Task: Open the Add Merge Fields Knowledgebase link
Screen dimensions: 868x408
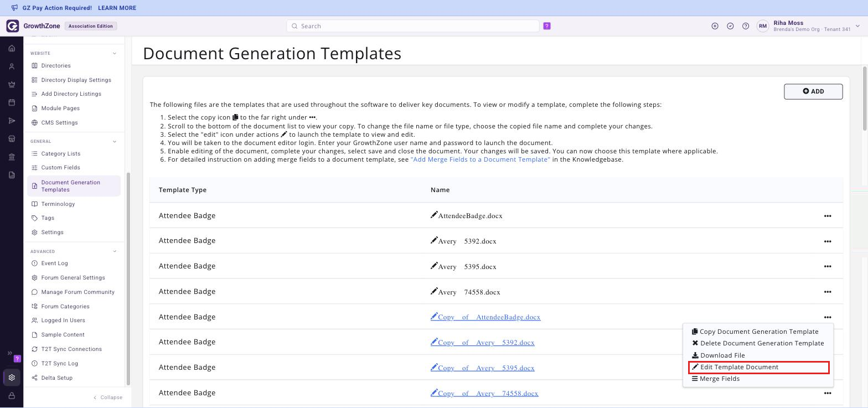Action: tap(480, 159)
